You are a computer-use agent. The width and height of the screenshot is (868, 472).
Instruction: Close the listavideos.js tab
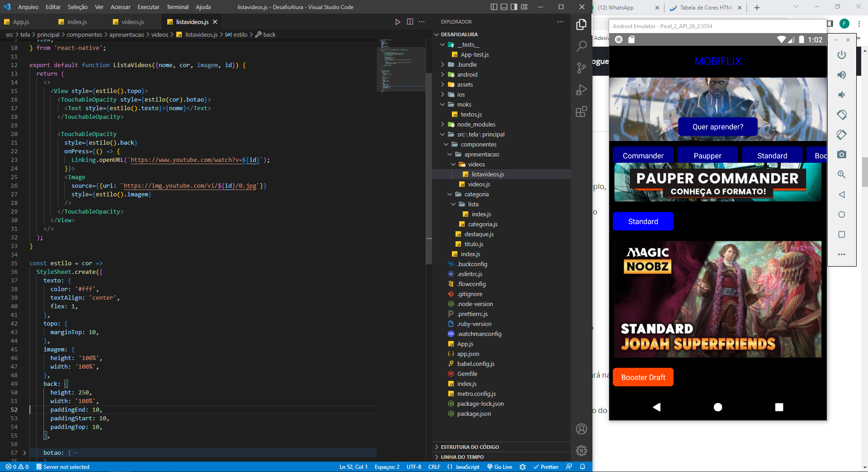(215, 22)
